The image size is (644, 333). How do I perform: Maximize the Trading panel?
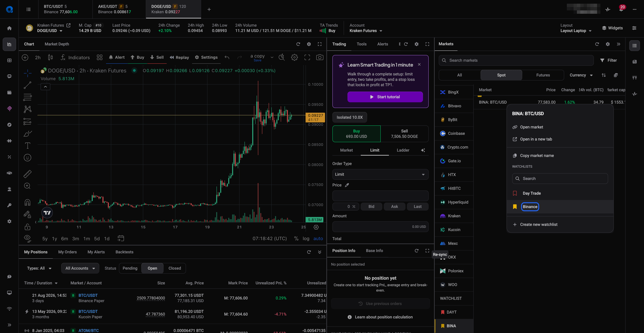tap(427, 44)
